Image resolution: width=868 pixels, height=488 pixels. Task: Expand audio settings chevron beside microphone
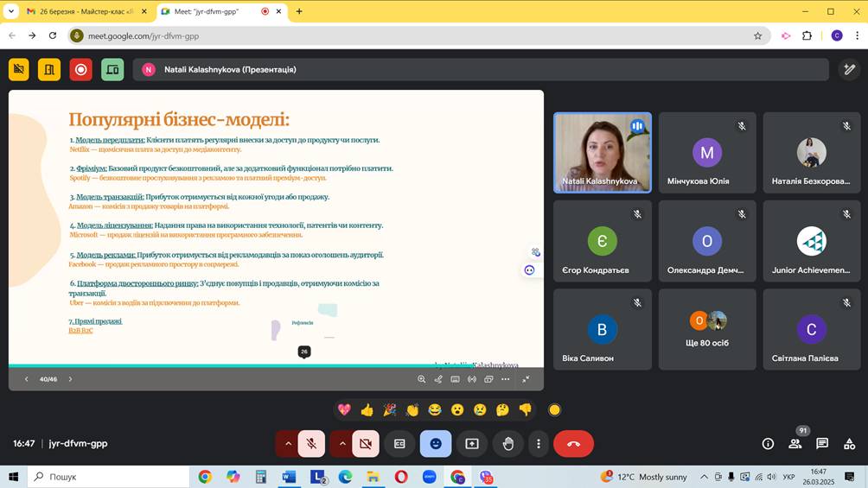(x=288, y=443)
